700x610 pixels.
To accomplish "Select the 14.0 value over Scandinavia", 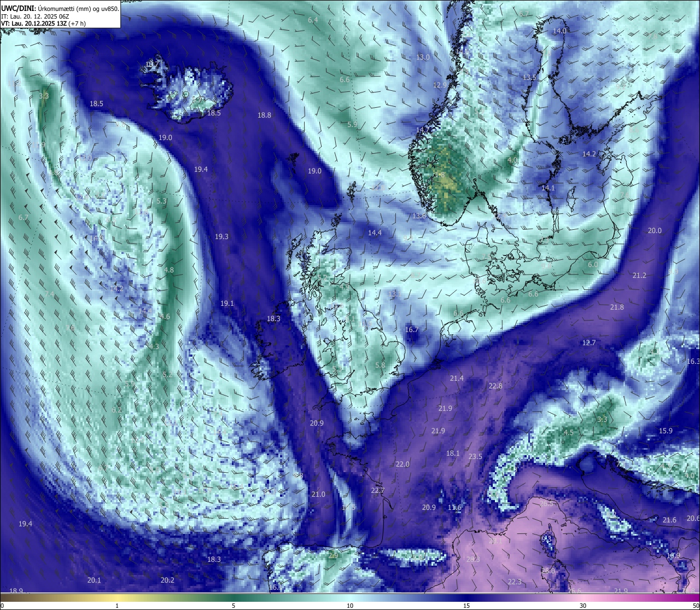I will point(559,31).
